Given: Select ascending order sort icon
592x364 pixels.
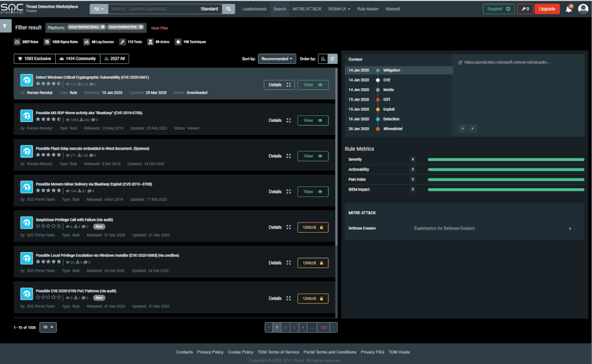Looking at the screenshot, I should (x=323, y=59).
